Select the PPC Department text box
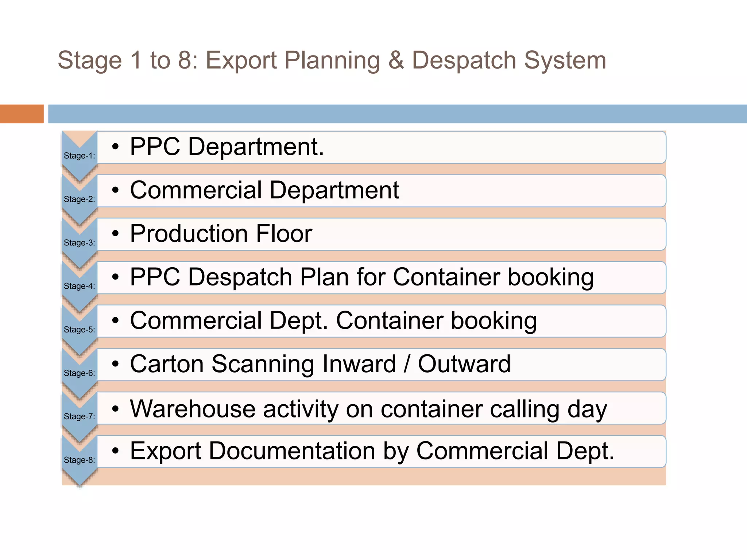Viewport: 747px width, 560px height. coord(381,147)
